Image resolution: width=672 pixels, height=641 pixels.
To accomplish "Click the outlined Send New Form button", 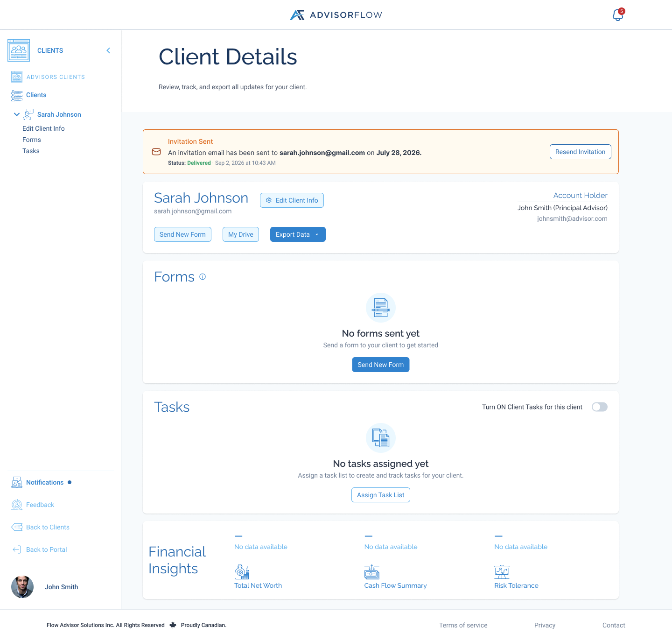I will (182, 234).
